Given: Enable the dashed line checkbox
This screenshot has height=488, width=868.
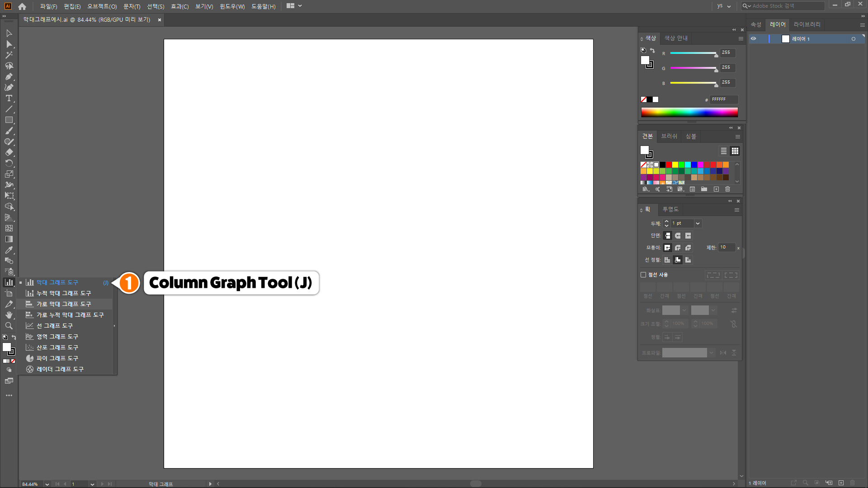Looking at the screenshot, I should tap(643, 275).
